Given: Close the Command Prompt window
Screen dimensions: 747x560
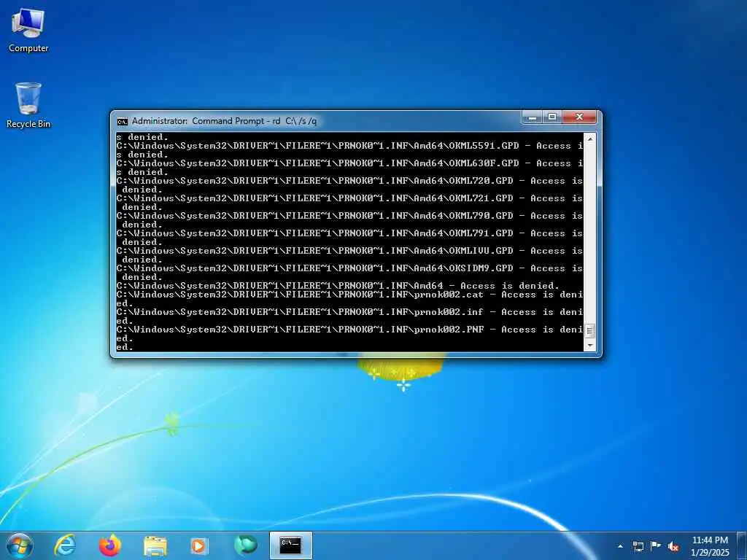Looking at the screenshot, I should (x=578, y=117).
